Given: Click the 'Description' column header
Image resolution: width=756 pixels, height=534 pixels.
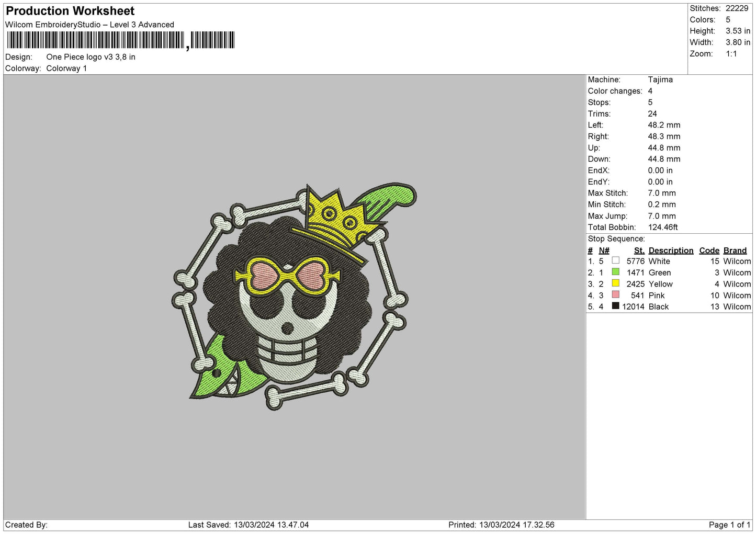Looking at the screenshot, I should [x=671, y=251].
